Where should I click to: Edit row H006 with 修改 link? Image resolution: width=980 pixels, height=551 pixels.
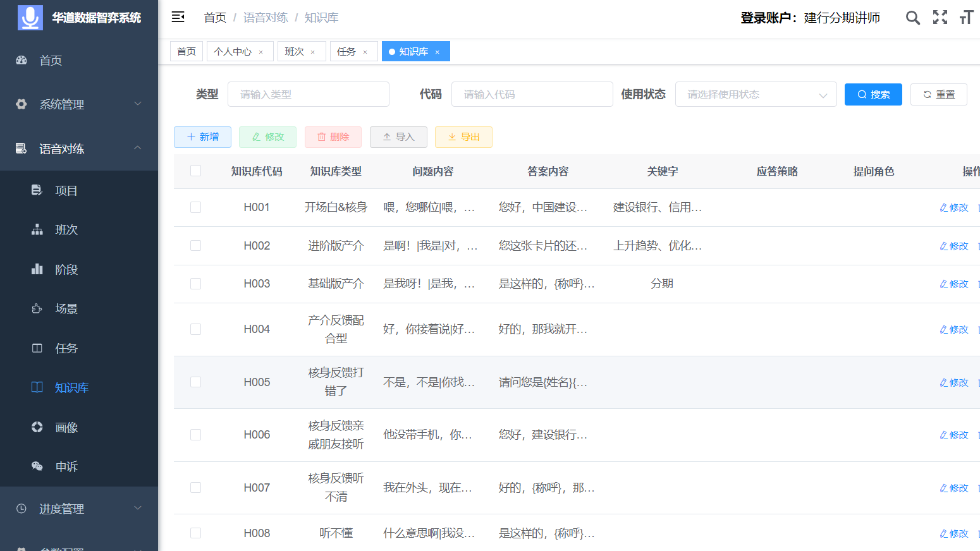point(954,435)
